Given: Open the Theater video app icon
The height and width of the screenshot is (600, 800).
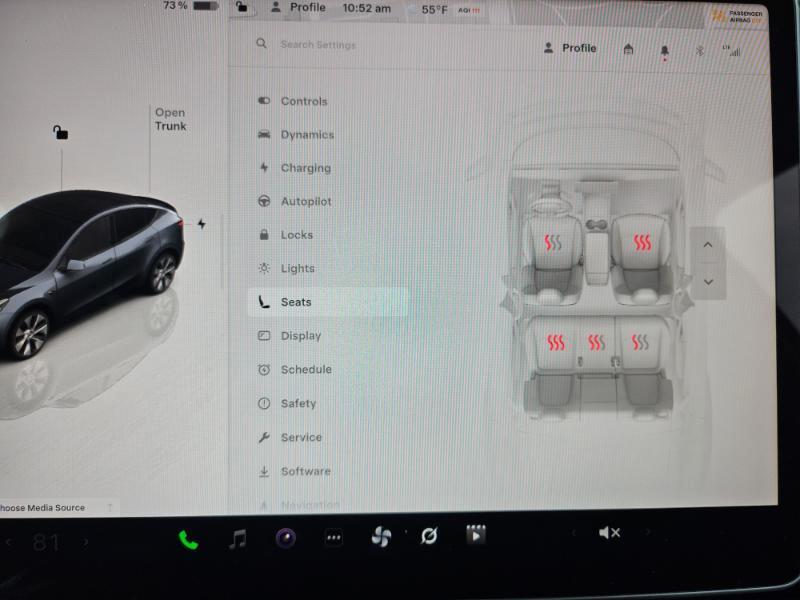Looking at the screenshot, I should pos(476,534).
